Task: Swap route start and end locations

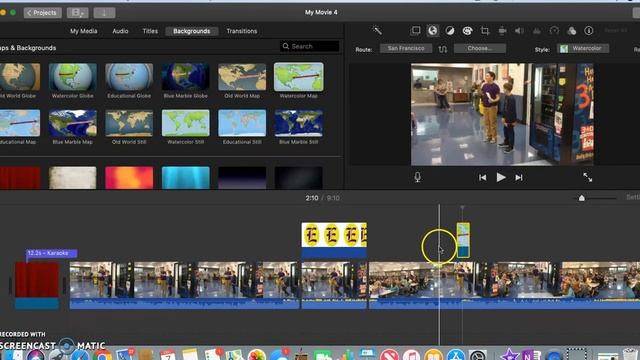Action: (443, 49)
